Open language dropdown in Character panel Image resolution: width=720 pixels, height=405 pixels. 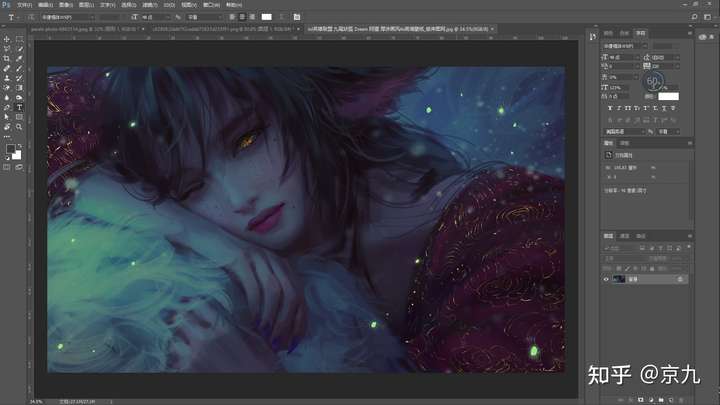pos(624,132)
